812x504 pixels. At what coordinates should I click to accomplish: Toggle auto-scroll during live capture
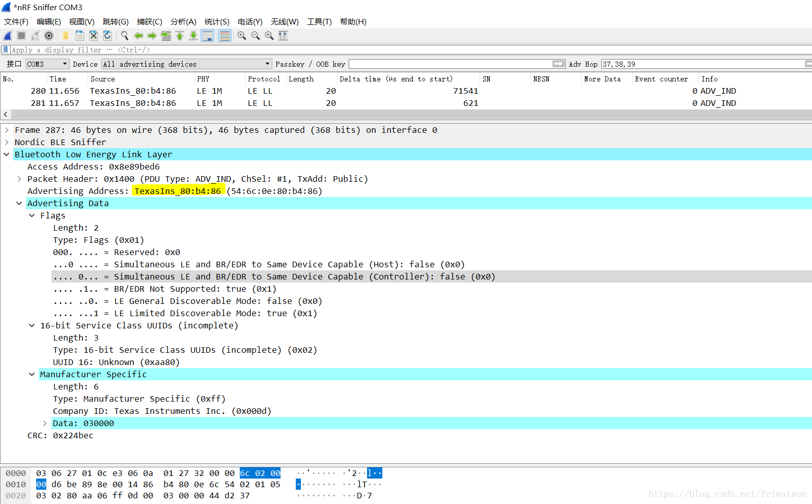pos(208,36)
